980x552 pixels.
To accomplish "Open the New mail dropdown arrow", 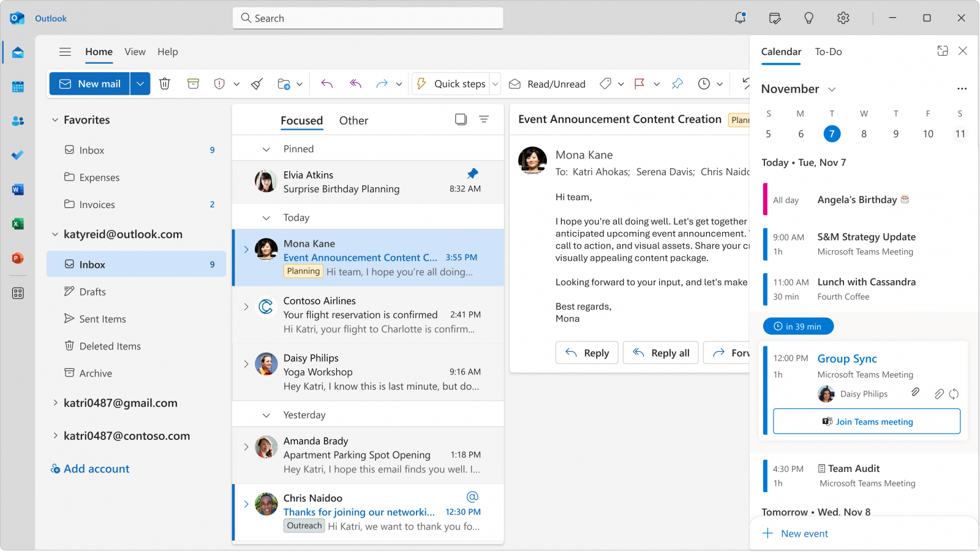I will [x=140, y=84].
